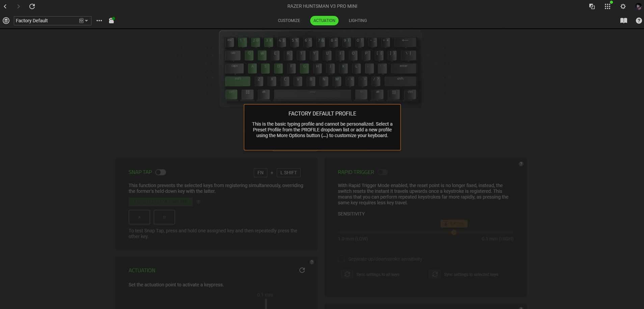Click the Rapid Trigger sensitivity slider handle
Viewport: 644px width, 309px height.
pos(454,232)
